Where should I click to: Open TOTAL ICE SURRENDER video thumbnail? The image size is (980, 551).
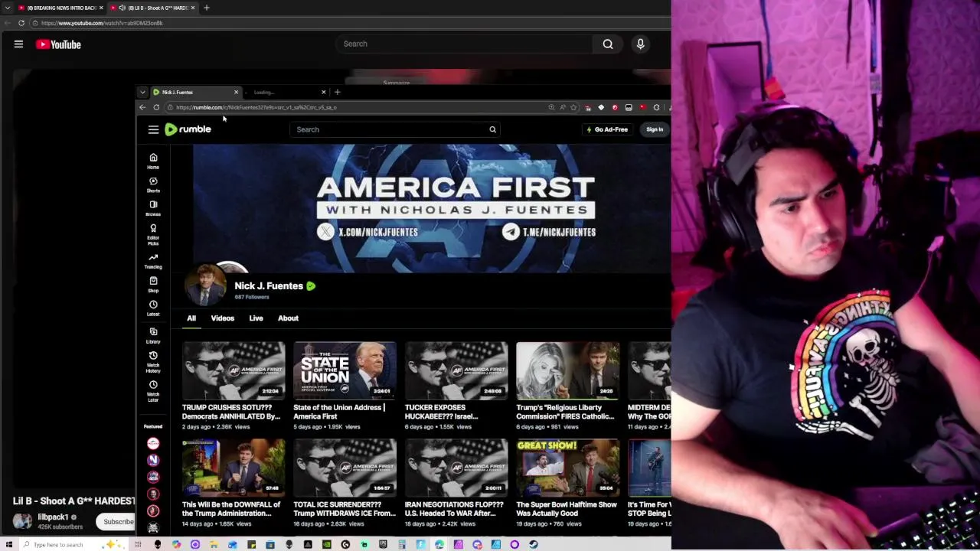coord(345,468)
